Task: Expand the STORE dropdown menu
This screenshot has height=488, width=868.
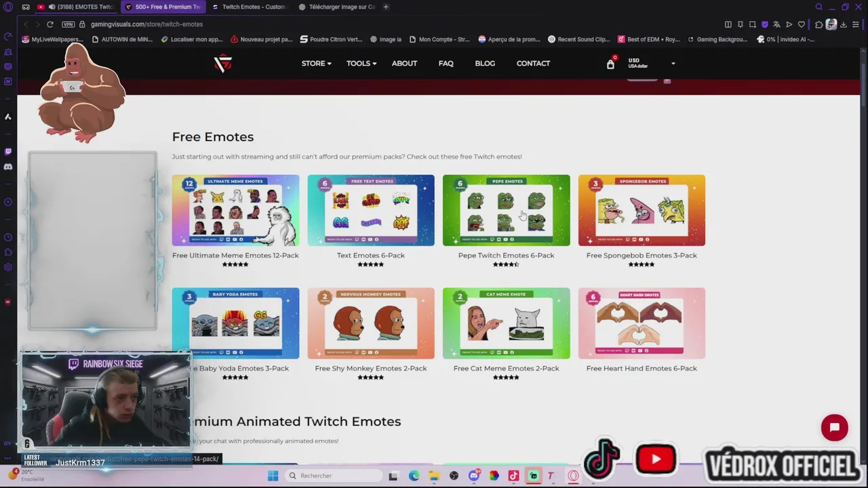Action: point(316,63)
